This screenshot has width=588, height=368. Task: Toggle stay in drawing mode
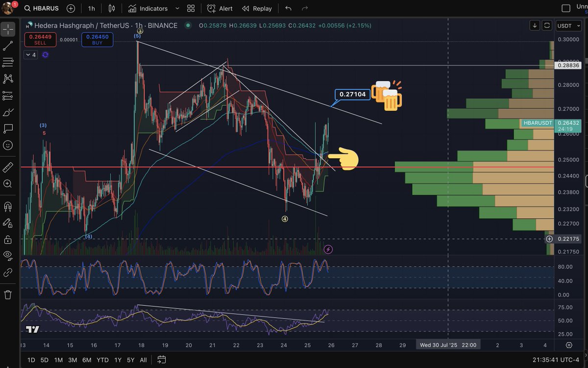tap(8, 222)
